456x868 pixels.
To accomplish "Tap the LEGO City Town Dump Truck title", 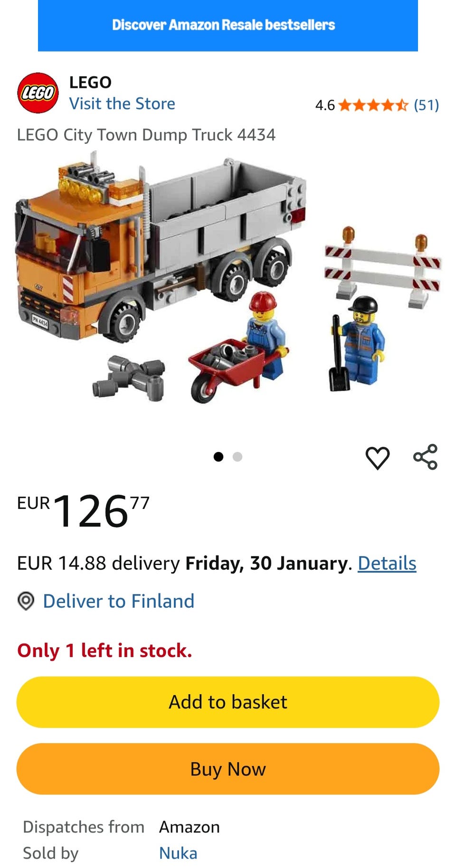I will click(146, 135).
